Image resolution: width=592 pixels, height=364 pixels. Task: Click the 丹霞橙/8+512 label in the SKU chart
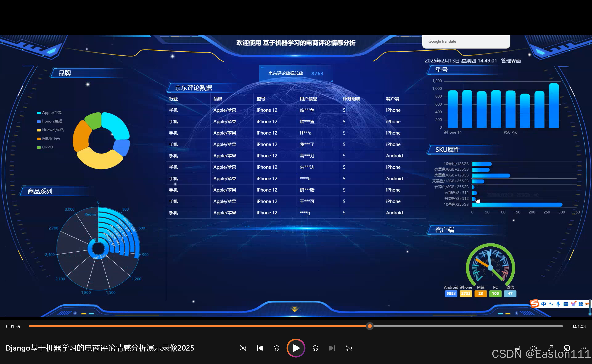pos(456,199)
